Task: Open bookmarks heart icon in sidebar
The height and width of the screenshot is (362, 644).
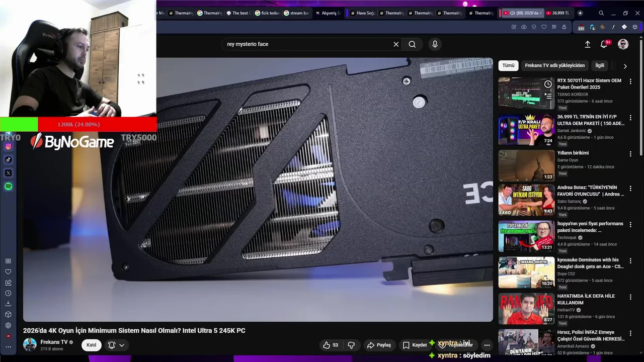Action: (8, 271)
